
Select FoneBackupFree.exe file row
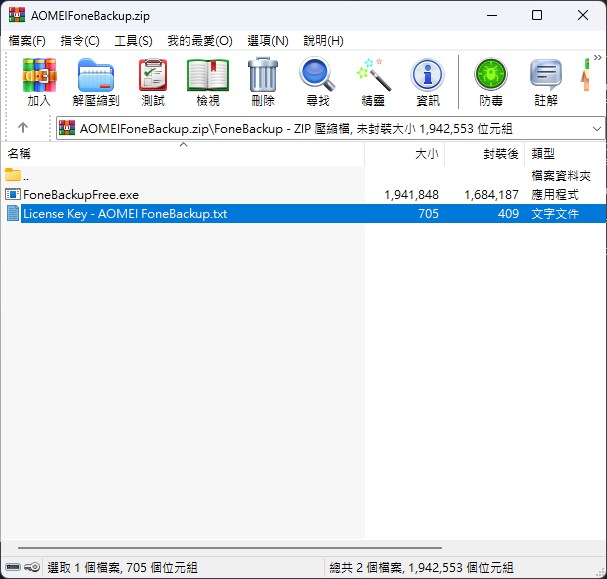click(x=303, y=195)
